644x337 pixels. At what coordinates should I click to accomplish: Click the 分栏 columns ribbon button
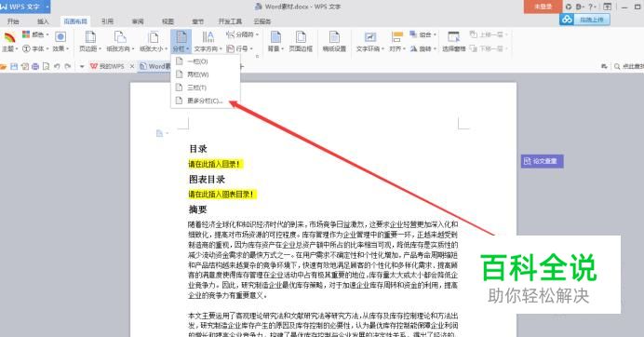click(181, 42)
